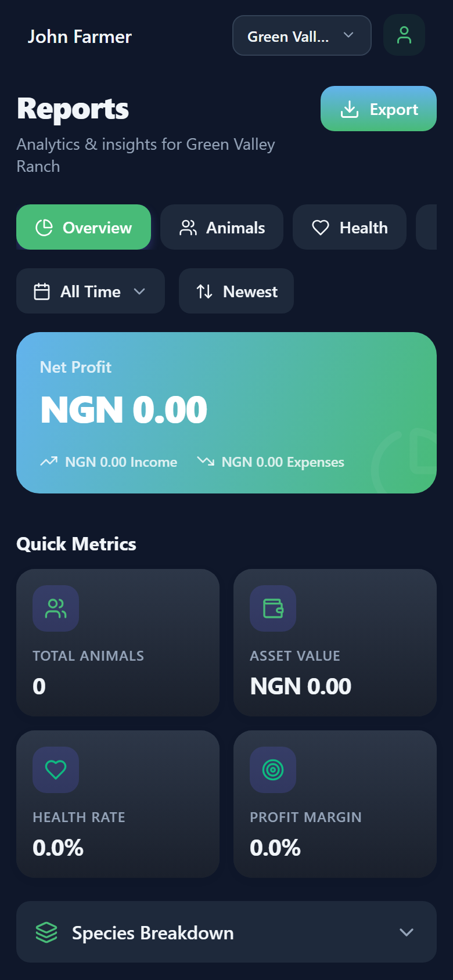Viewport: 453px width, 980px height.
Task: Click the Total Animals people icon
Action: [x=56, y=608]
